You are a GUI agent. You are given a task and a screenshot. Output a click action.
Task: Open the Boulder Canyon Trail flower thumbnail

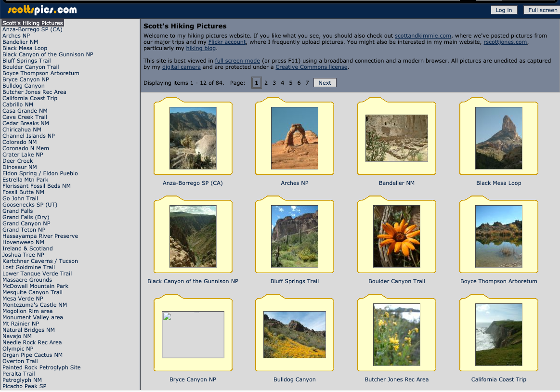pyautogui.click(x=397, y=236)
